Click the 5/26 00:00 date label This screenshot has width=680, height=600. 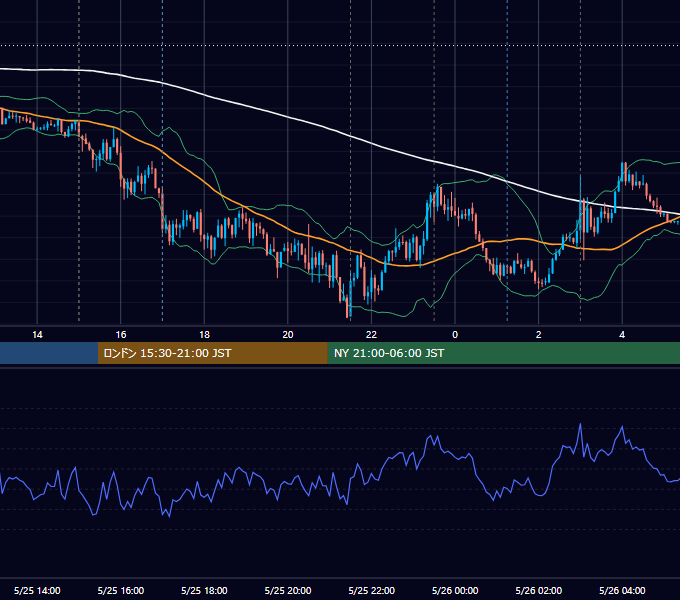coord(455,590)
